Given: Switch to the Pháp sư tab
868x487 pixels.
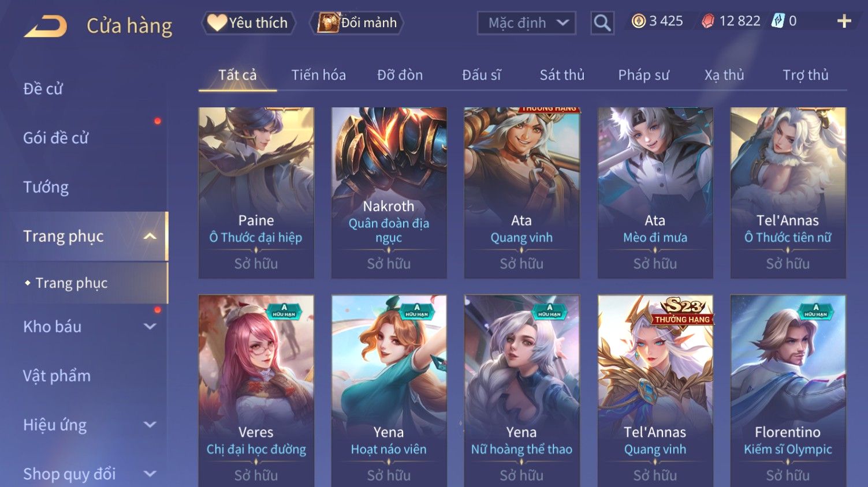Looking at the screenshot, I should [643, 75].
